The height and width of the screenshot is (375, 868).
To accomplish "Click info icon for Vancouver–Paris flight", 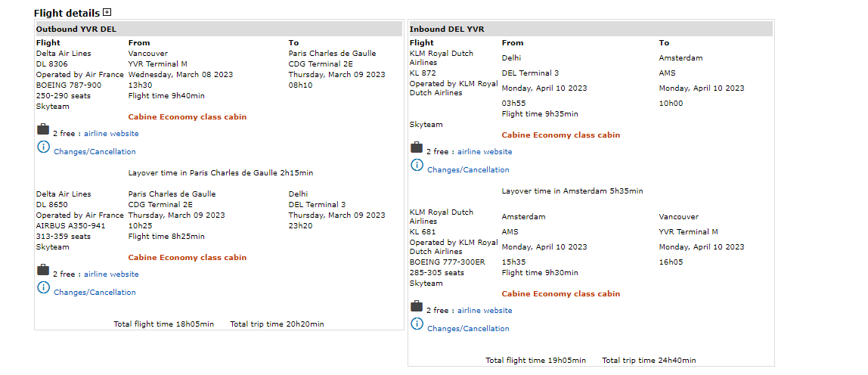I will click(43, 147).
